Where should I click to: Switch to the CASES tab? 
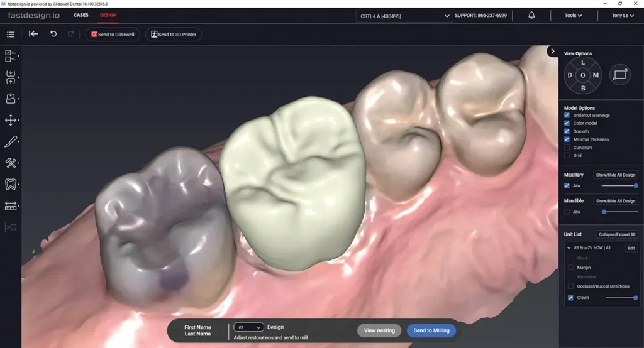pos(81,15)
